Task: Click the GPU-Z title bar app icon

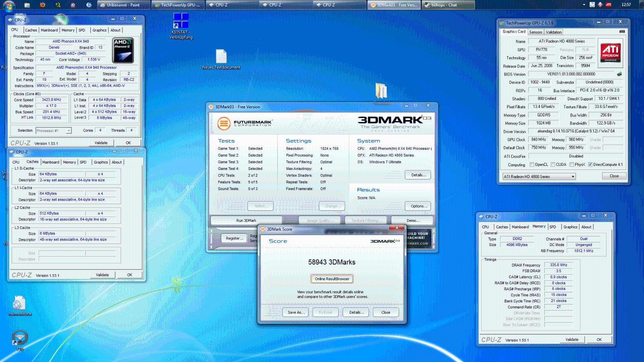Action: tap(502, 23)
